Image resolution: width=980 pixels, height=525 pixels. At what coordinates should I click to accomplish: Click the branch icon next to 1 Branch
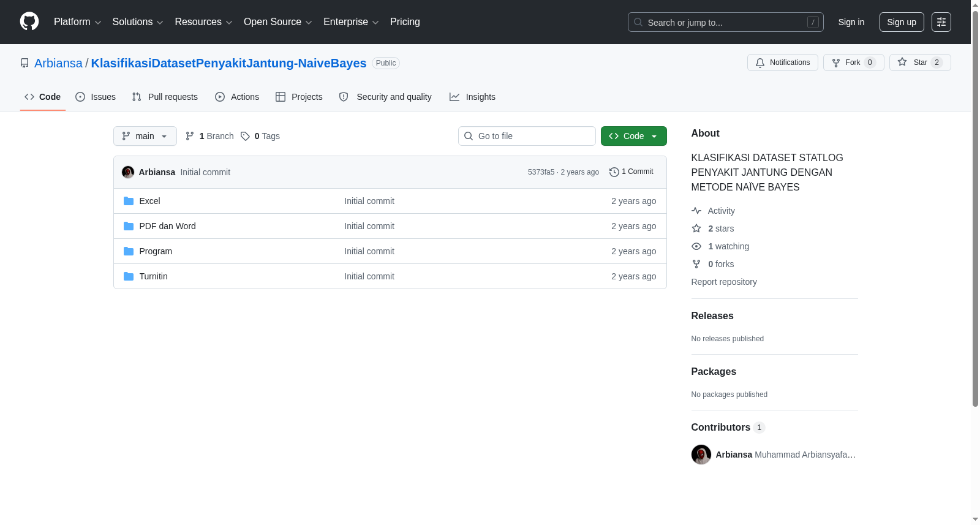[x=190, y=136]
